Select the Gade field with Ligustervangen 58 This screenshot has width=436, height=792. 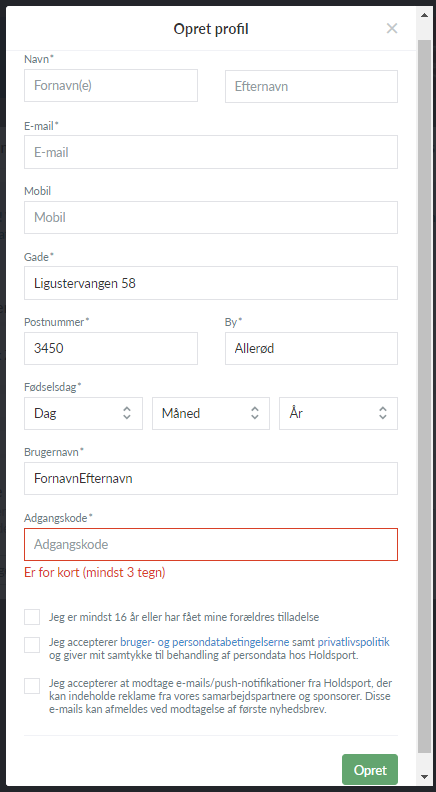tap(211, 283)
